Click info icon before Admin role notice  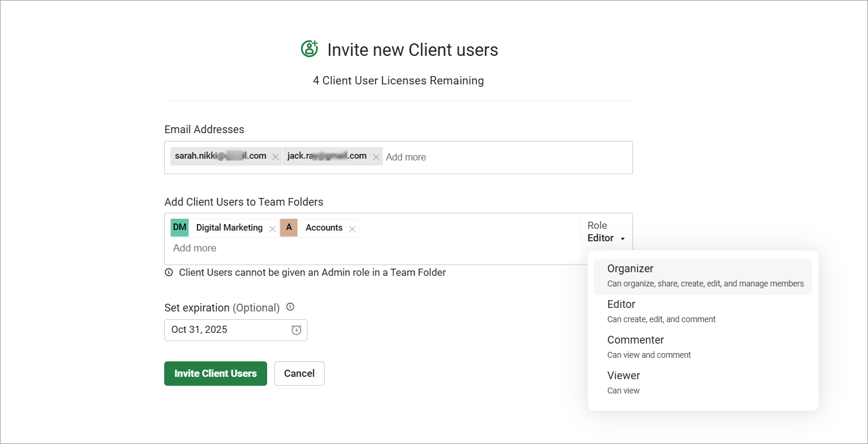(169, 273)
